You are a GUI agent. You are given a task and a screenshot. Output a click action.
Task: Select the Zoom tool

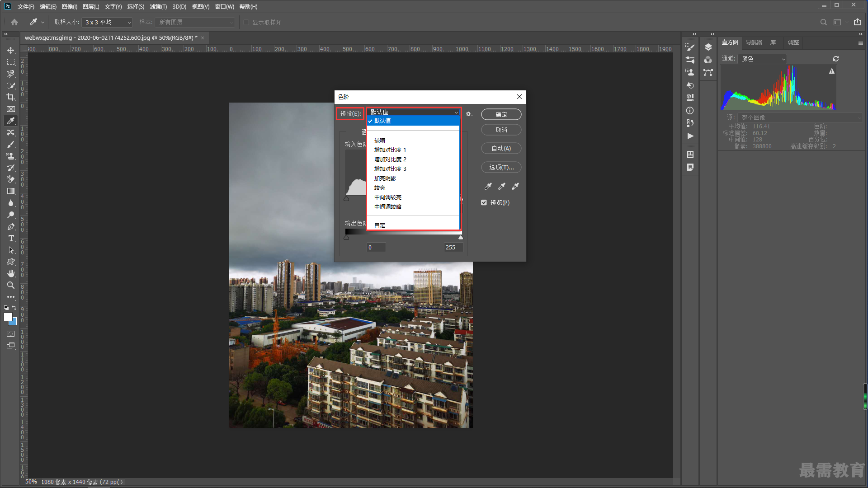click(x=11, y=285)
